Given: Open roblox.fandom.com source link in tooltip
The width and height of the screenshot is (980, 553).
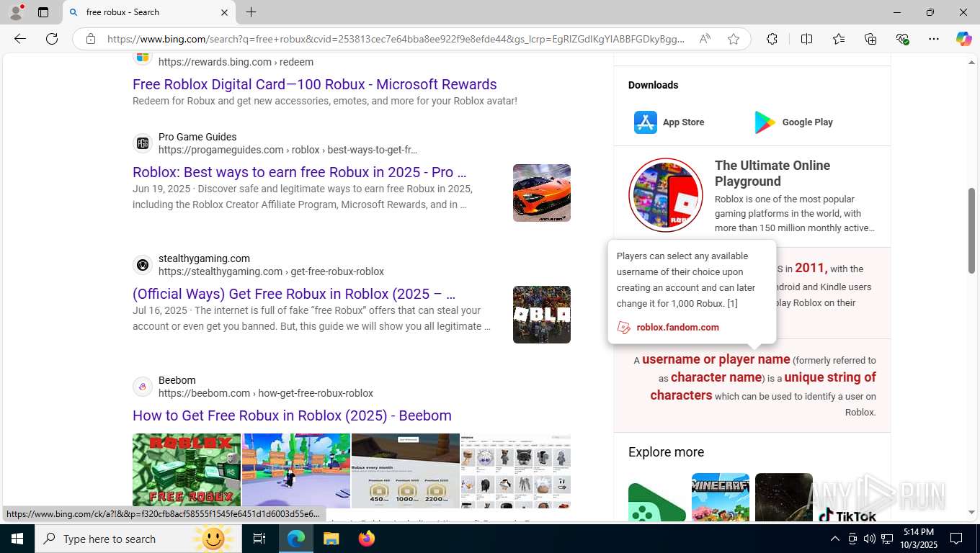Looking at the screenshot, I should coord(677,327).
